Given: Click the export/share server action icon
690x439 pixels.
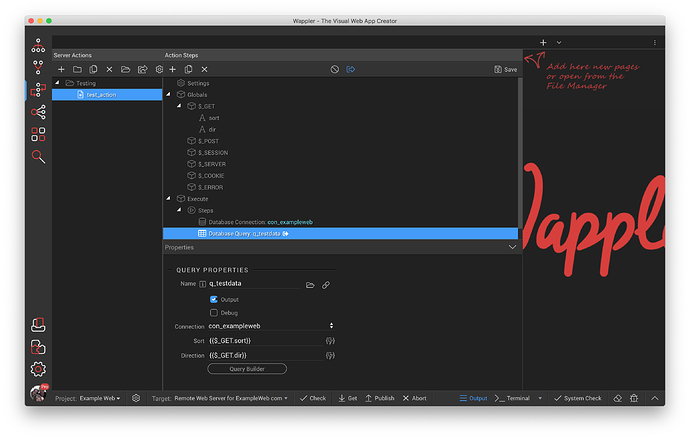Looking at the screenshot, I should [143, 70].
